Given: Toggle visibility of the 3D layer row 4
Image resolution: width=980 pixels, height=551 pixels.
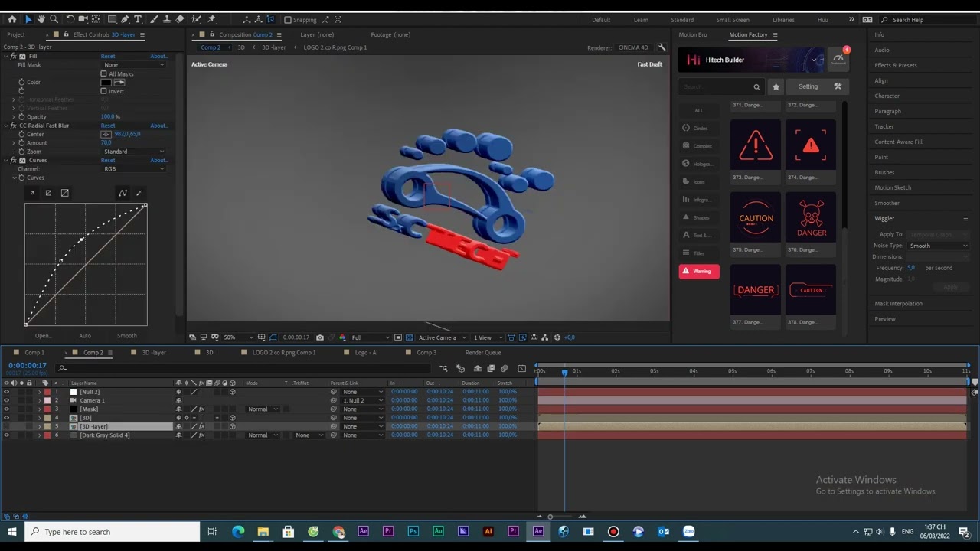Looking at the screenshot, I should pos(7,418).
